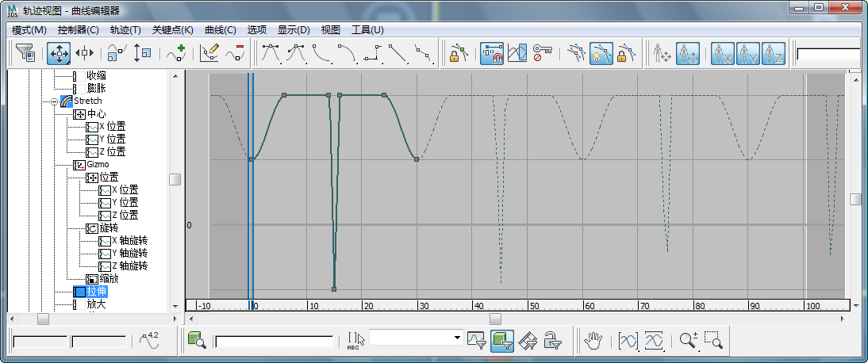The width and height of the screenshot is (868, 363).
Task: Click Zoom Horizontal Extents icon
Action: pyautogui.click(x=628, y=340)
